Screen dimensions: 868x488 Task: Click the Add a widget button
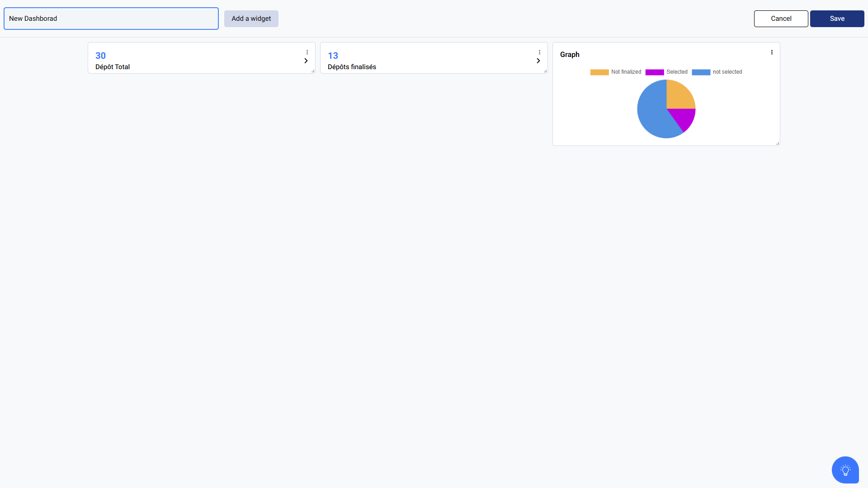[251, 19]
